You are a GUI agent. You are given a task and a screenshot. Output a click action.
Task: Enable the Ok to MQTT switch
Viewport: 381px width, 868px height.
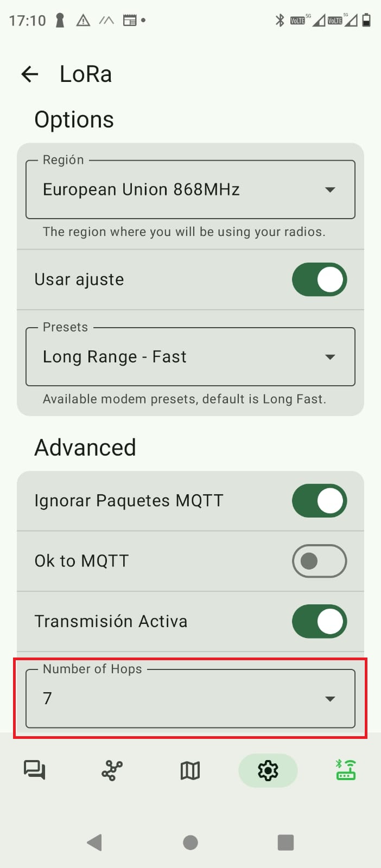pyautogui.click(x=319, y=561)
